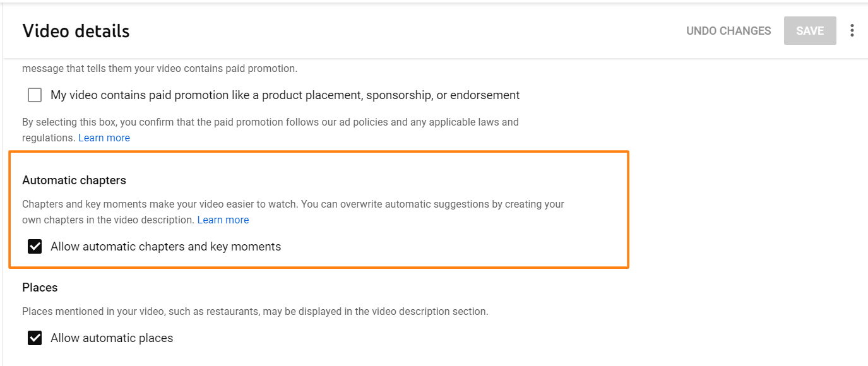Viewport: 868px width, 366px height.
Task: Click the 'My video contains paid promotion' label
Action: 285,95
